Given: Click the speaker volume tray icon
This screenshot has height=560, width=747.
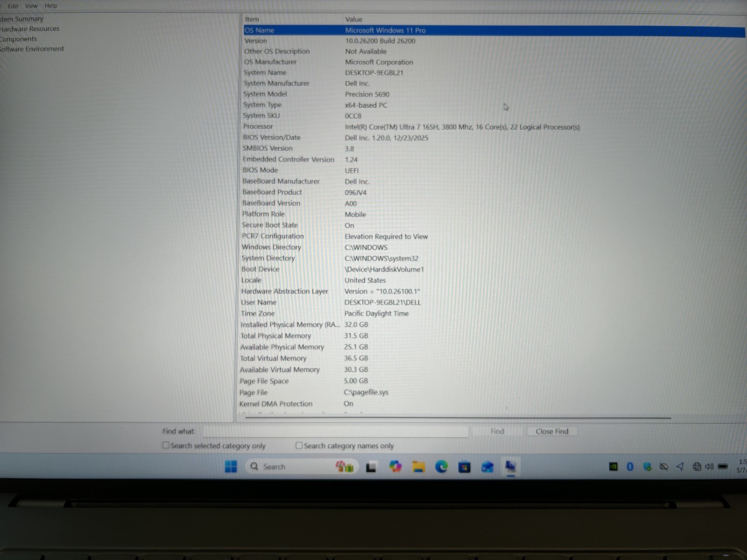Looking at the screenshot, I should pos(709,466).
